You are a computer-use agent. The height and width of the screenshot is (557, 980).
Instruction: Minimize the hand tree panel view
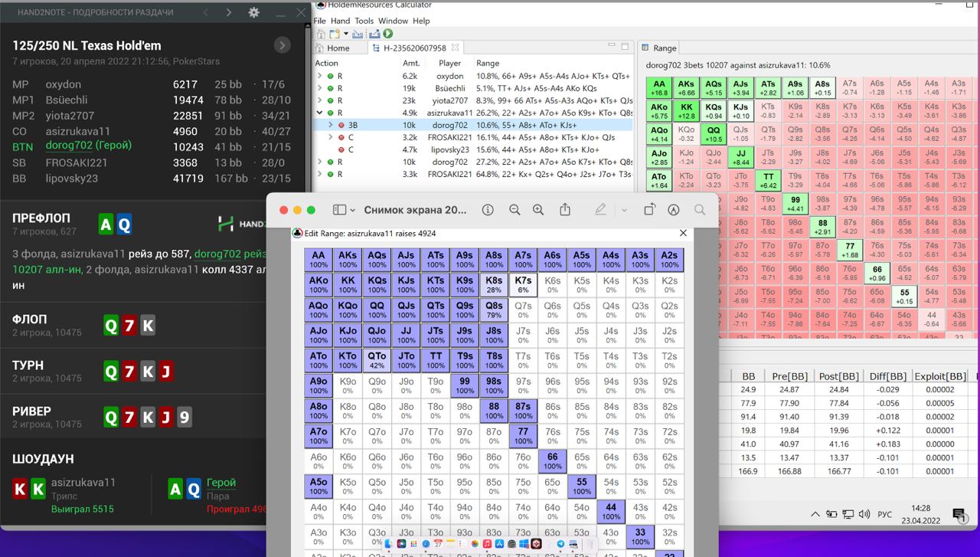[610, 47]
